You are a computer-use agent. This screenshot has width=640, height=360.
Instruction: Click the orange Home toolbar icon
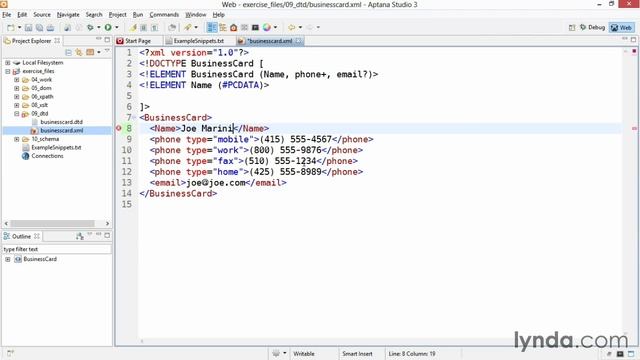(233, 27)
